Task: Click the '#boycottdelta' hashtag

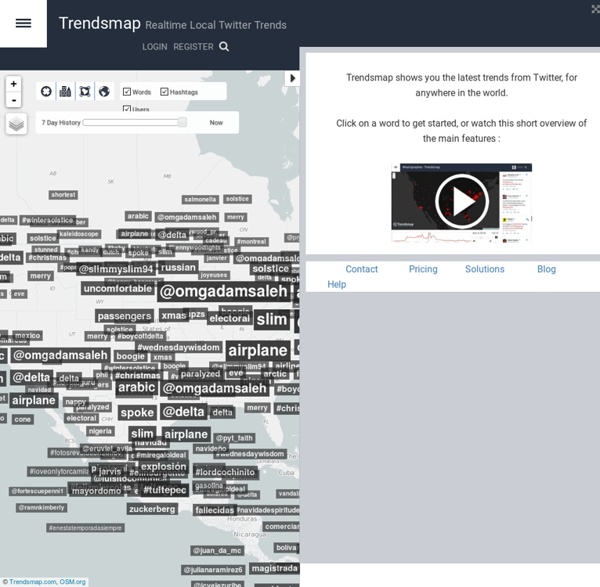Action: click(140, 336)
